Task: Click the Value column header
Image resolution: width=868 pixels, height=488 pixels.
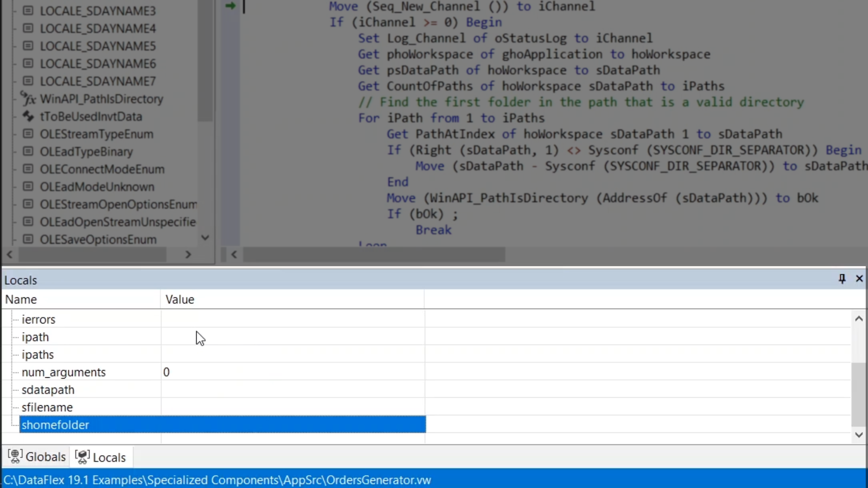Action: tap(180, 300)
